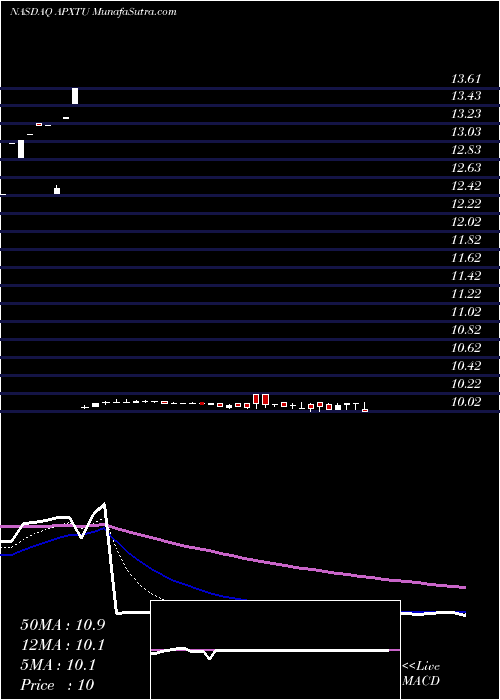
Task: Click the 10.22 price axis label
Action: tap(466, 383)
